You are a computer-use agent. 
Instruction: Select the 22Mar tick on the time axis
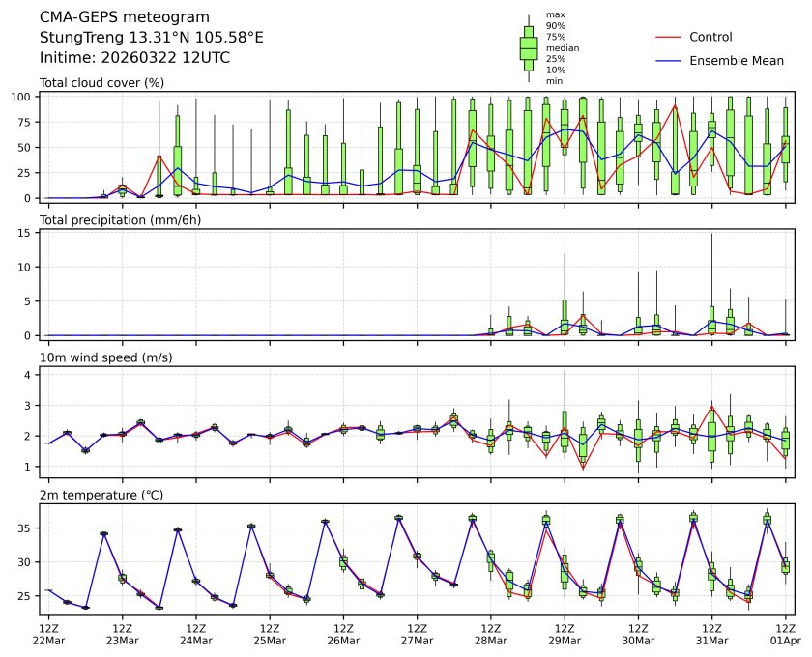tap(48, 640)
